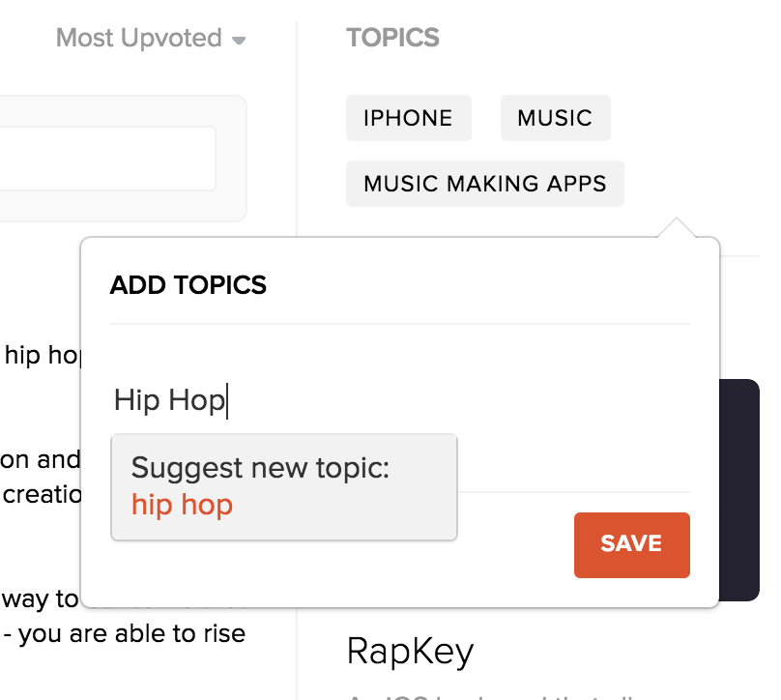
Task: Click the SAVE button in Add Topics
Action: click(x=631, y=545)
